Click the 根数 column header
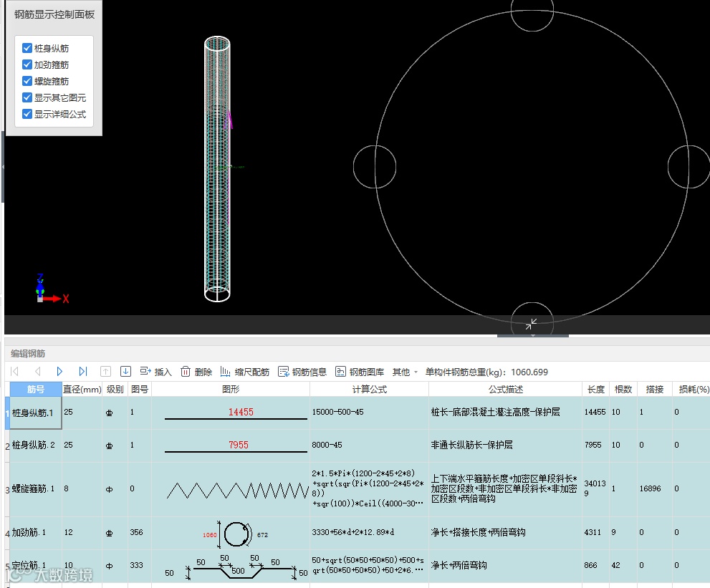Viewport: 710px width, 588px height. tap(623, 390)
